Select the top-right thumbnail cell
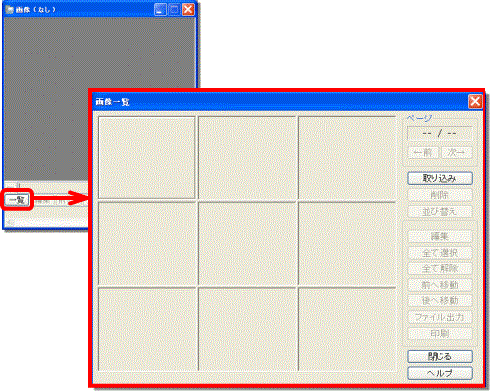Viewport: 491px width, 392px height. click(347, 157)
